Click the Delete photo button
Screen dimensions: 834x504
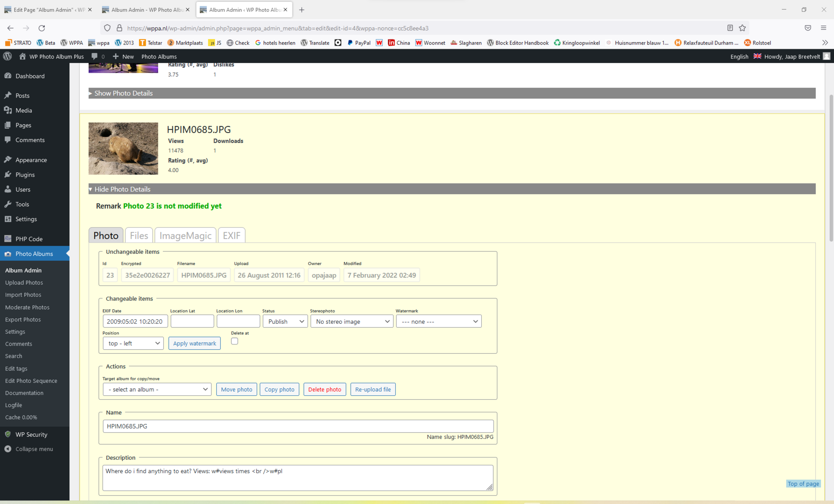click(x=324, y=389)
